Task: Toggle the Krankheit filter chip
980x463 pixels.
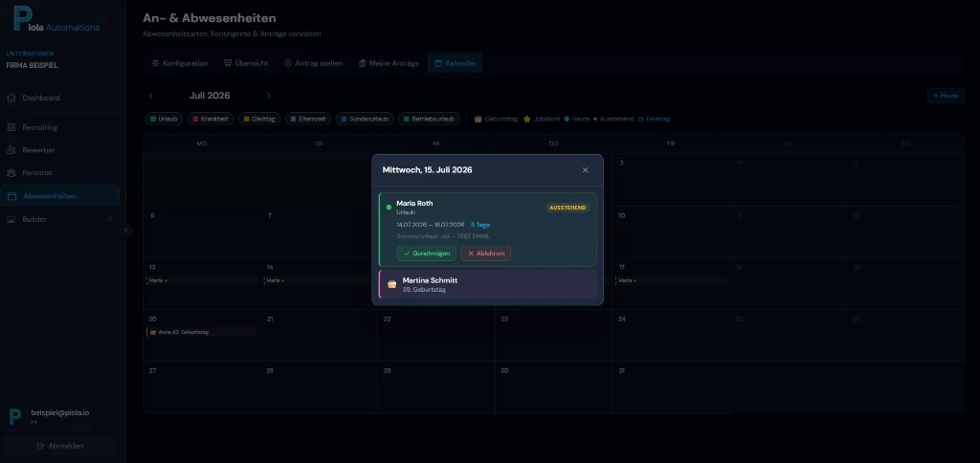Action: [x=211, y=119]
